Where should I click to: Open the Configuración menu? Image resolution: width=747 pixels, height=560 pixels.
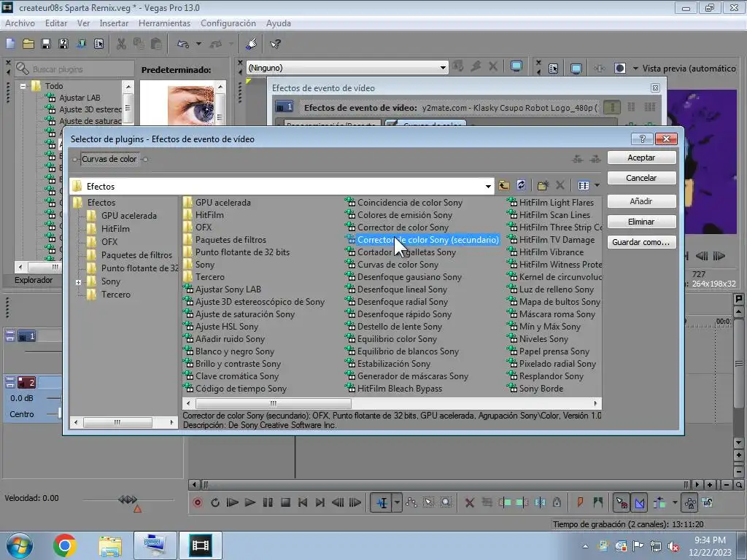click(x=228, y=23)
